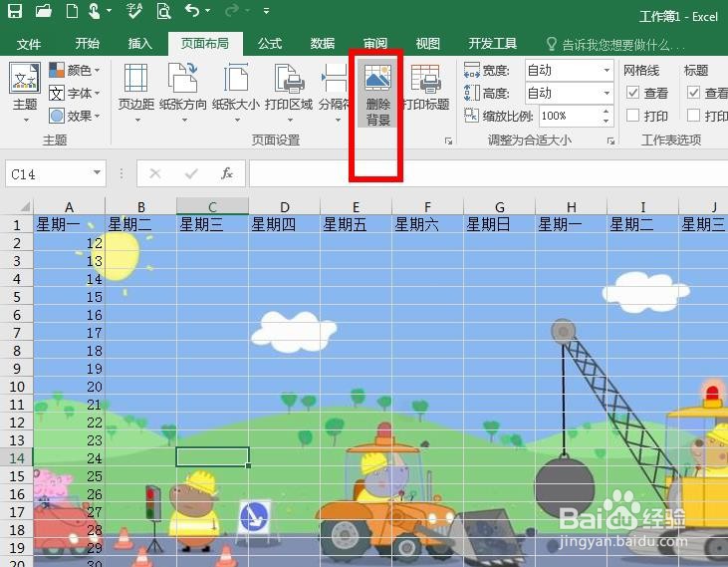The width and height of the screenshot is (728, 567).
Task: Open the 颜色 theme colors dropdown
Action: point(75,70)
